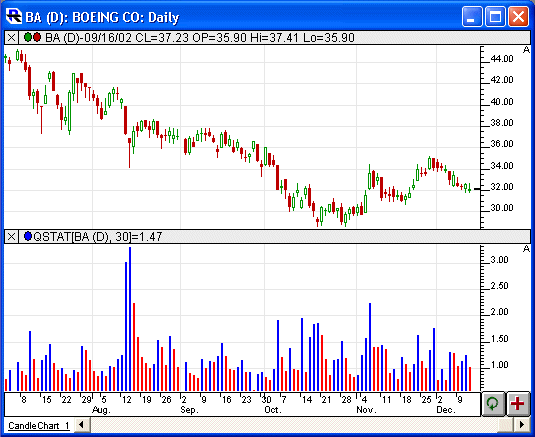Click the tallest blue QSTAT bar in mid-August
This screenshot has width=535, height=437.
click(x=130, y=319)
